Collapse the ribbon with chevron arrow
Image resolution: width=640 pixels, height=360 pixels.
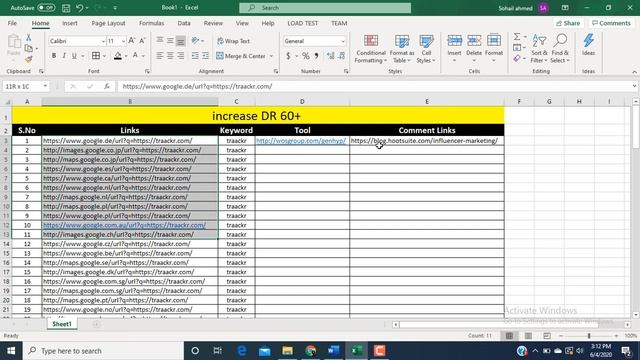pyautogui.click(x=634, y=72)
